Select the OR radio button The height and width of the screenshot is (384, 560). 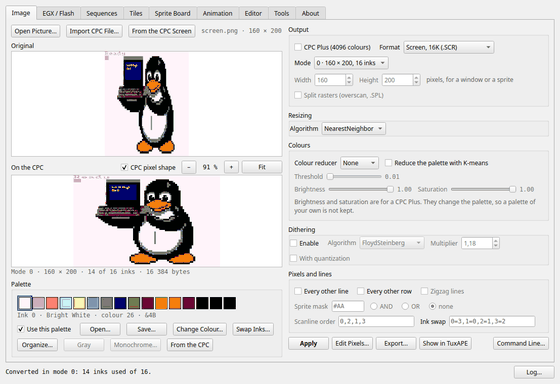(x=405, y=306)
